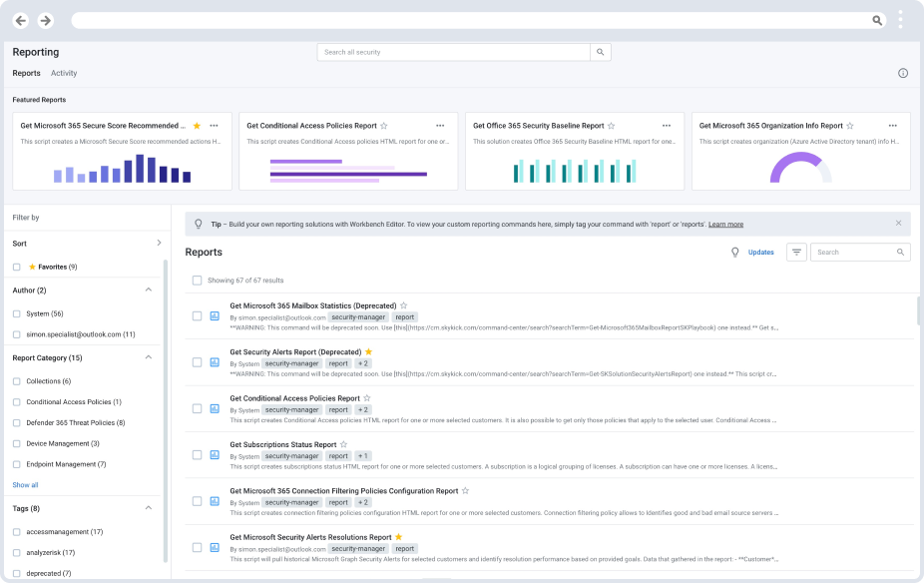Viewport: 924px width, 583px height.
Task: Expand '+2' tags on Security Alerts Report (Deprecated)
Action: [363, 363]
